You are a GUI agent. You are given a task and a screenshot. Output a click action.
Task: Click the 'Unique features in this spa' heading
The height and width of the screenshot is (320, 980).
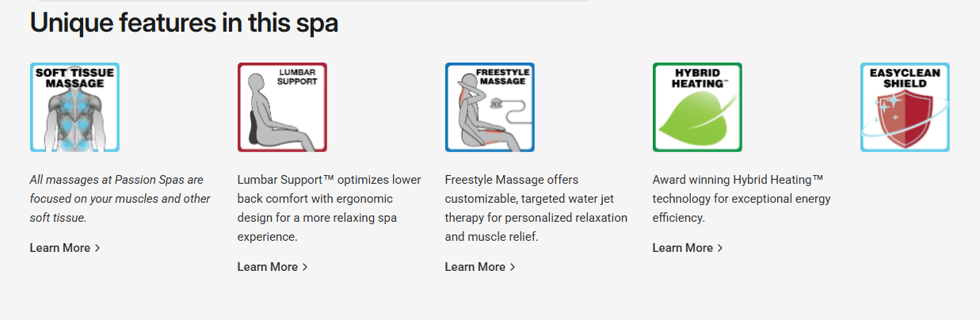(184, 23)
